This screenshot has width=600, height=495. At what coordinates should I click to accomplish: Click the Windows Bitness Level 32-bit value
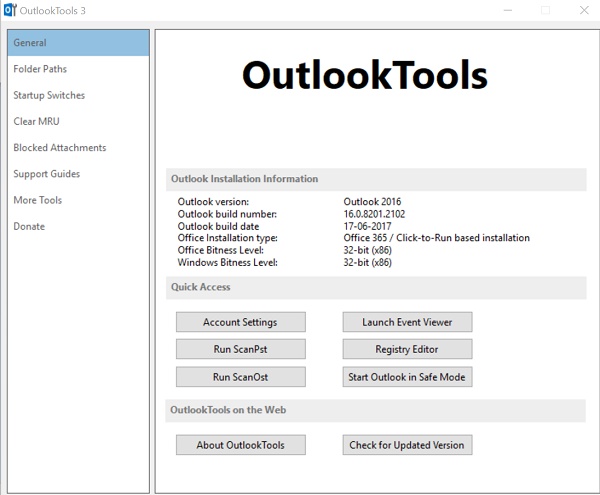click(x=367, y=262)
